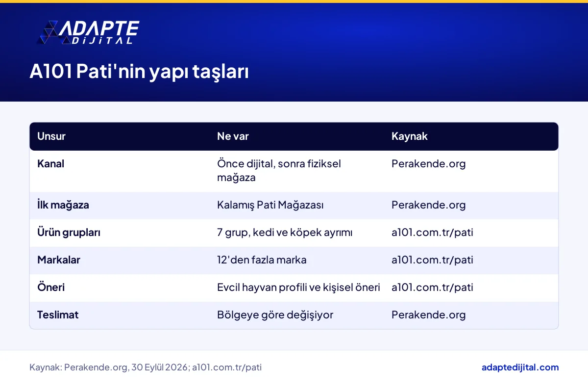588x392 pixels.
Task: Select the footer source line "Kaynak: Perakende.org, 30 Eylül 2026"
Action: [109, 367]
